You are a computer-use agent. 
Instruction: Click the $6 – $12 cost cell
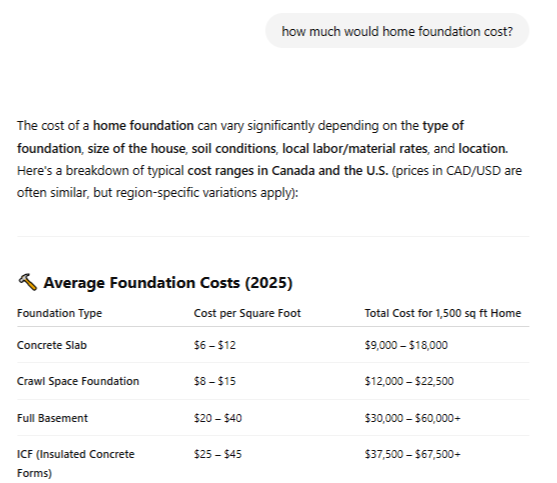(215, 345)
